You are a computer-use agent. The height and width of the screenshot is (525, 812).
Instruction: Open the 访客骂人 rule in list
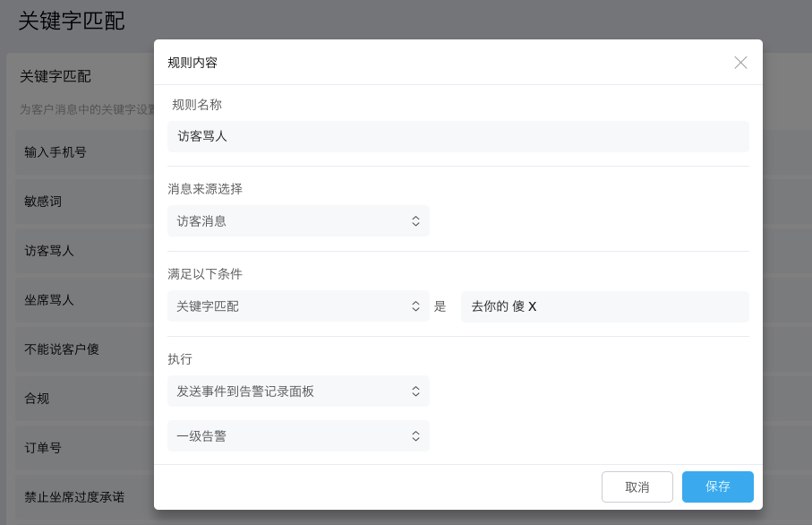coord(49,251)
